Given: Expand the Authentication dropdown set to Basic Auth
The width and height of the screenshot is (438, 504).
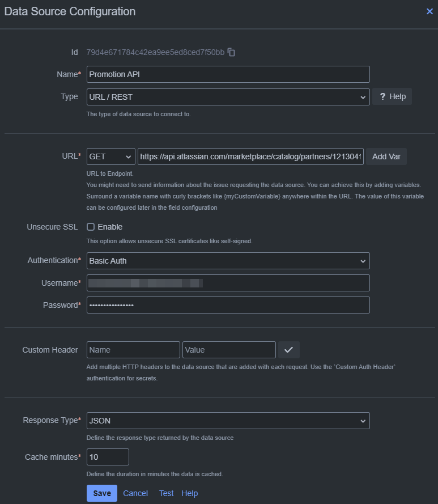Looking at the screenshot, I should coord(228,261).
